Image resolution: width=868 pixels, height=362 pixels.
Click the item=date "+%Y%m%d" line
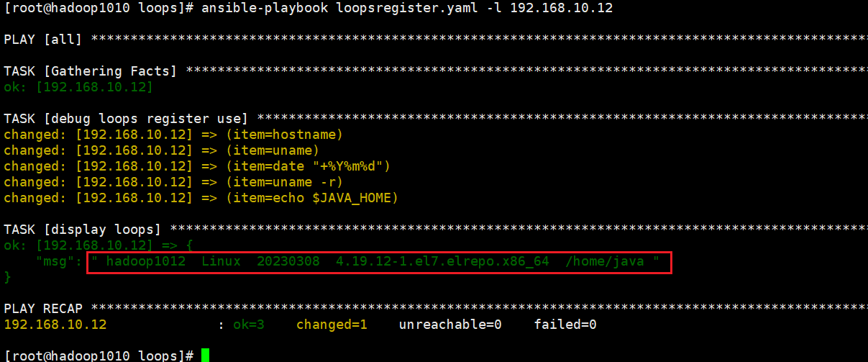click(x=198, y=166)
